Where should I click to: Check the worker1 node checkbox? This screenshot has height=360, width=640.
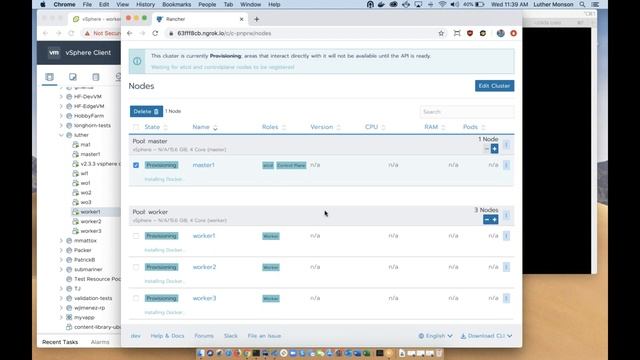(x=136, y=236)
